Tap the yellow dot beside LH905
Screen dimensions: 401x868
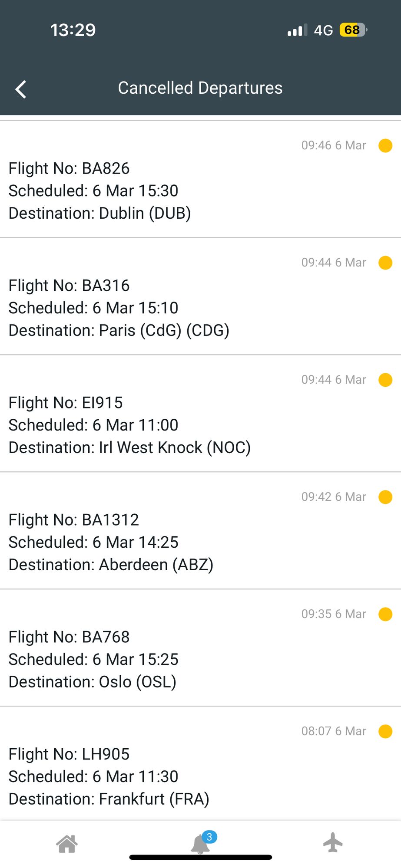(385, 731)
